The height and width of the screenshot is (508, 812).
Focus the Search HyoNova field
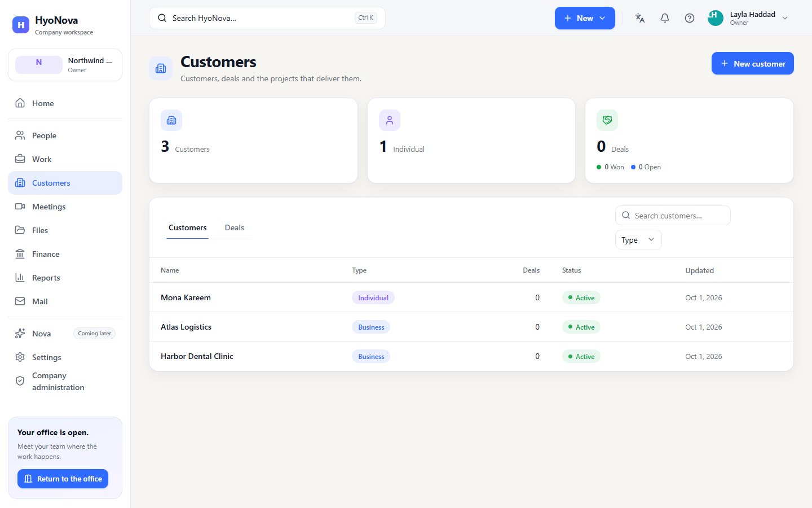267,18
